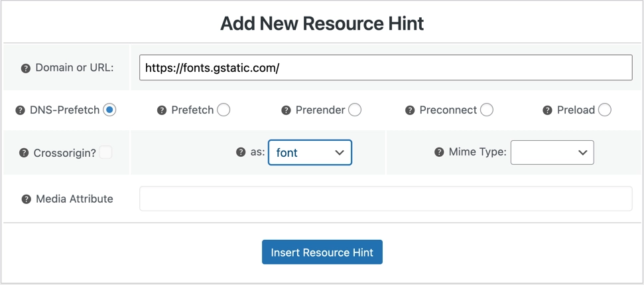The height and width of the screenshot is (285, 644).
Task: Open the 'as' dropdown showing font
Action: [310, 152]
